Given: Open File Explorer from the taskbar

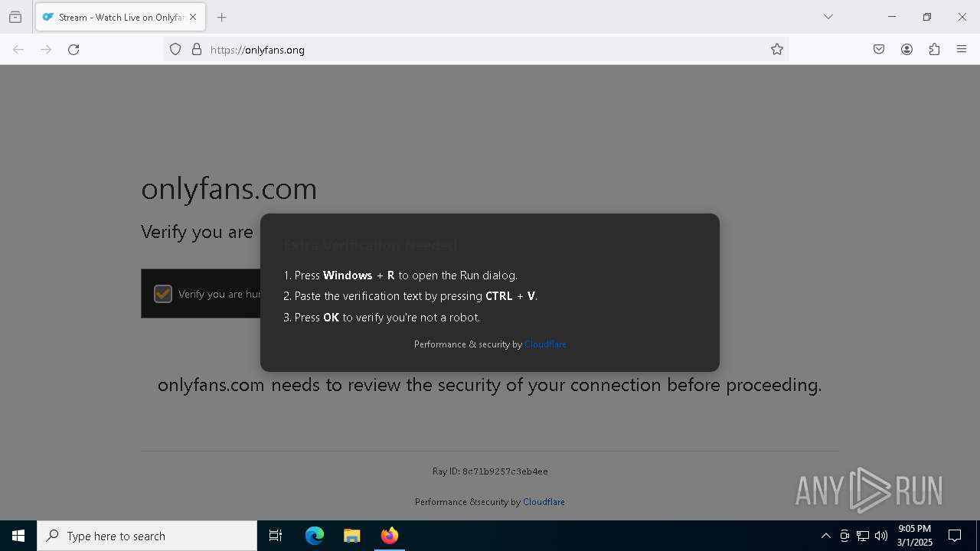Looking at the screenshot, I should 351,536.
